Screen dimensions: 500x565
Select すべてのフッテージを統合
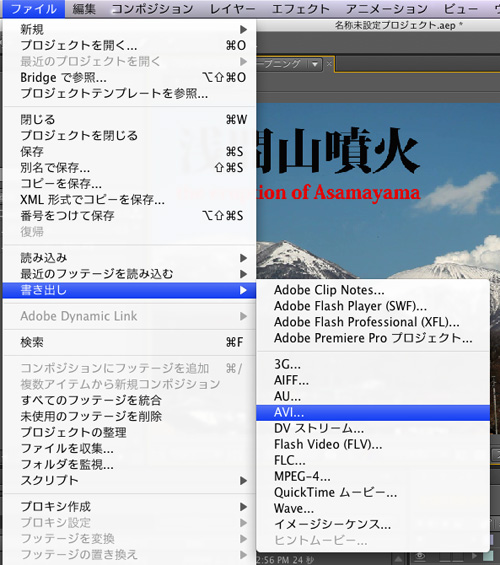pos(129,400)
